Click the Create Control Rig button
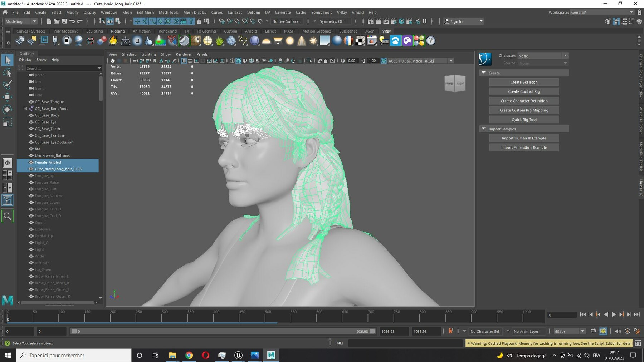644x362 pixels. pyautogui.click(x=524, y=91)
